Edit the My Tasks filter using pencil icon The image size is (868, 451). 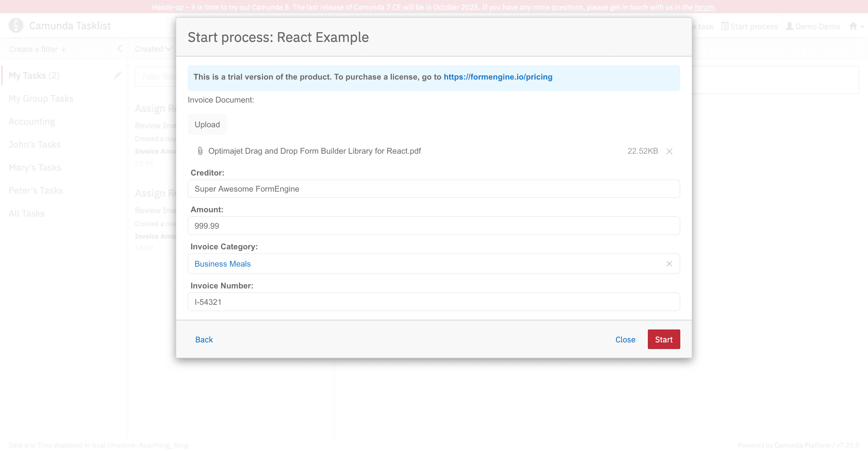coord(117,75)
